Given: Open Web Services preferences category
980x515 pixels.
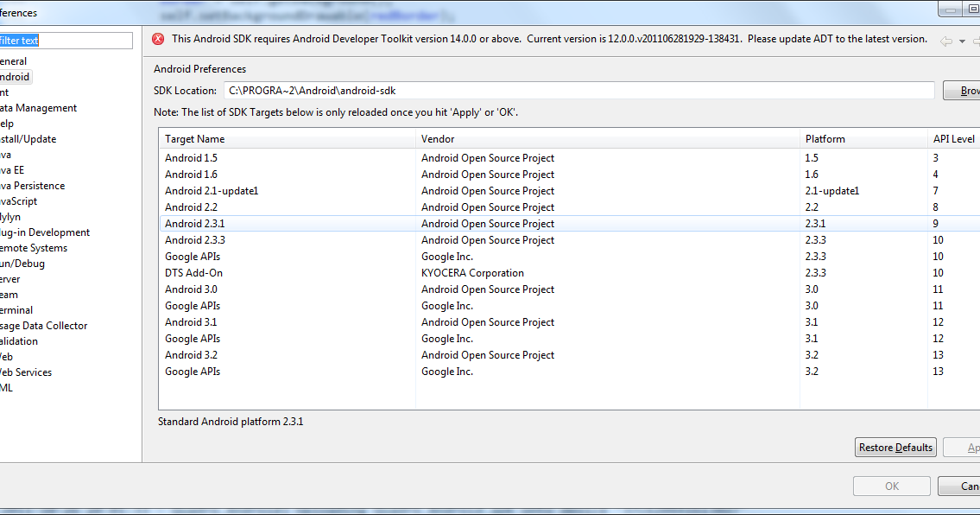Looking at the screenshot, I should click(26, 372).
